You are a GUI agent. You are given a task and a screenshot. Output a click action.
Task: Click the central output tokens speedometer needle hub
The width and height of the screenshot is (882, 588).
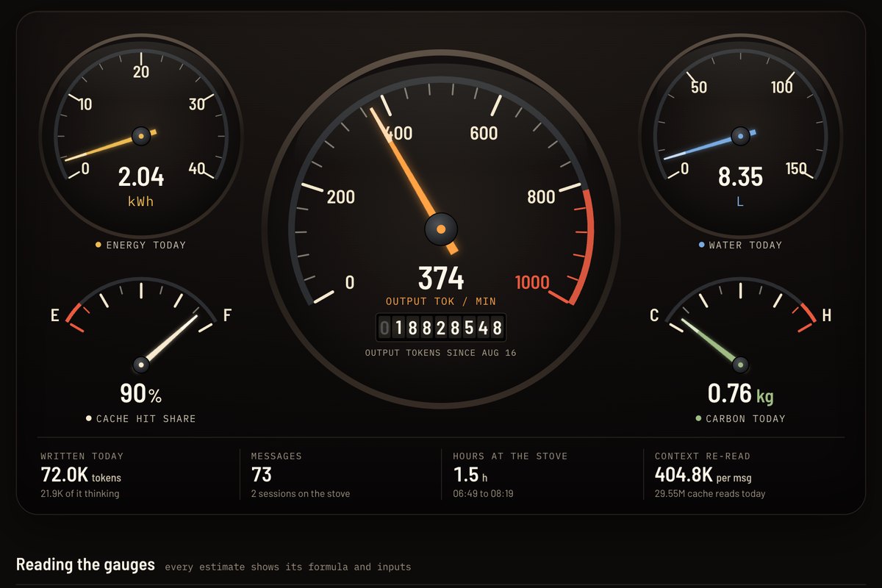tap(441, 229)
